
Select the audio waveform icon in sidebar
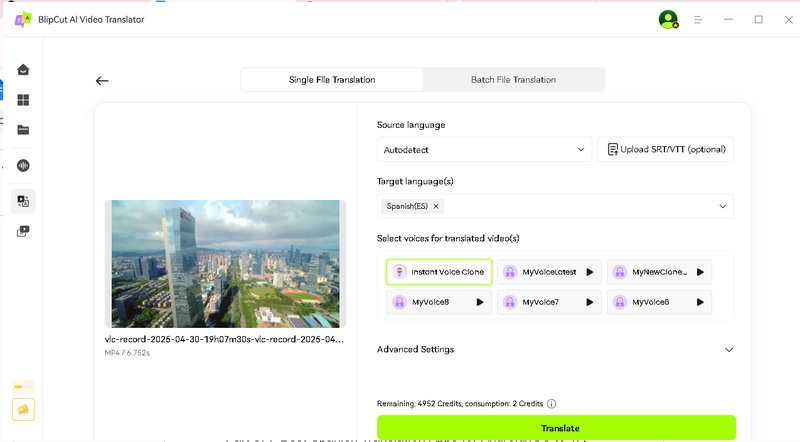pos(23,165)
